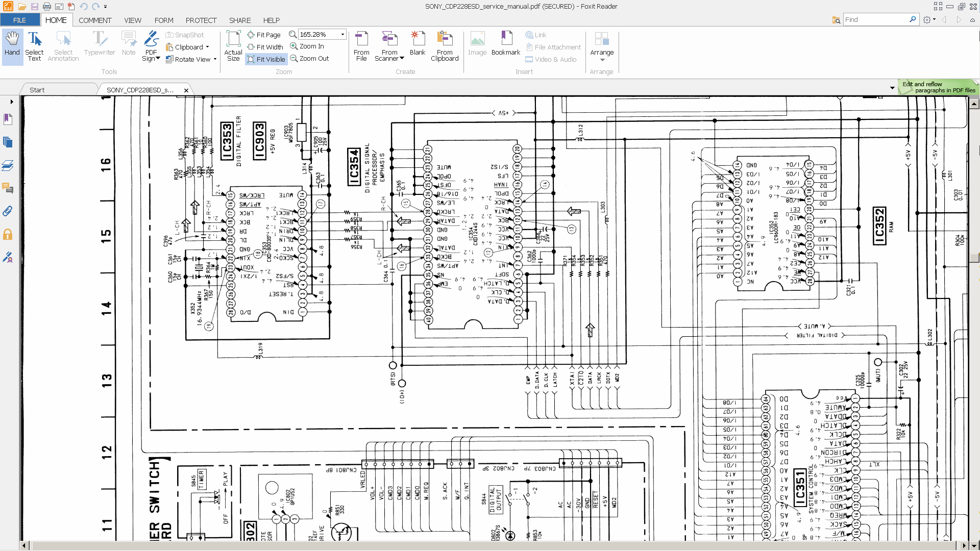980x551 pixels.
Task: Open the HELP ribbon tab
Action: pyautogui.click(x=272, y=20)
